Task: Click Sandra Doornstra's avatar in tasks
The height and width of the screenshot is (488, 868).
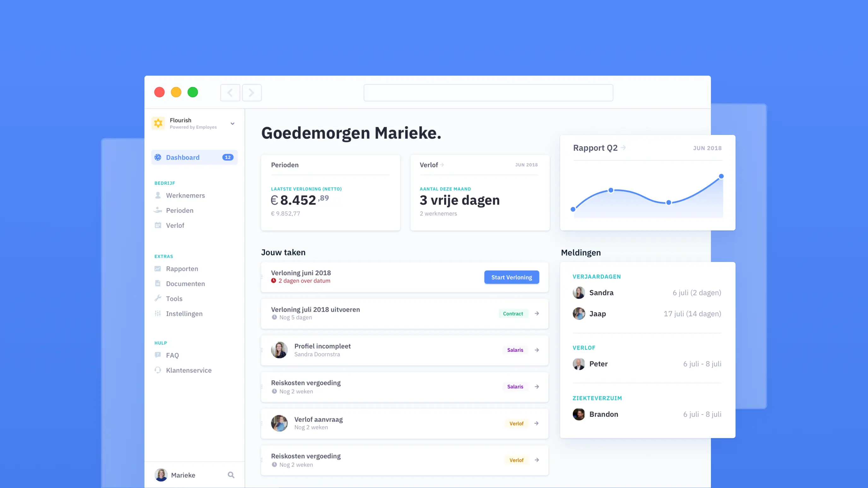Action: [x=279, y=350]
